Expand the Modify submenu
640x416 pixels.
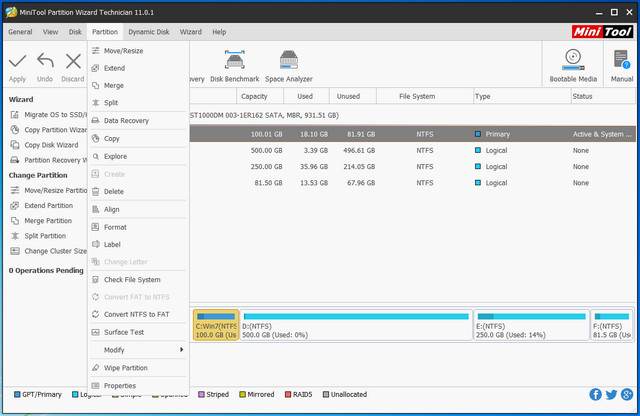pos(138,350)
